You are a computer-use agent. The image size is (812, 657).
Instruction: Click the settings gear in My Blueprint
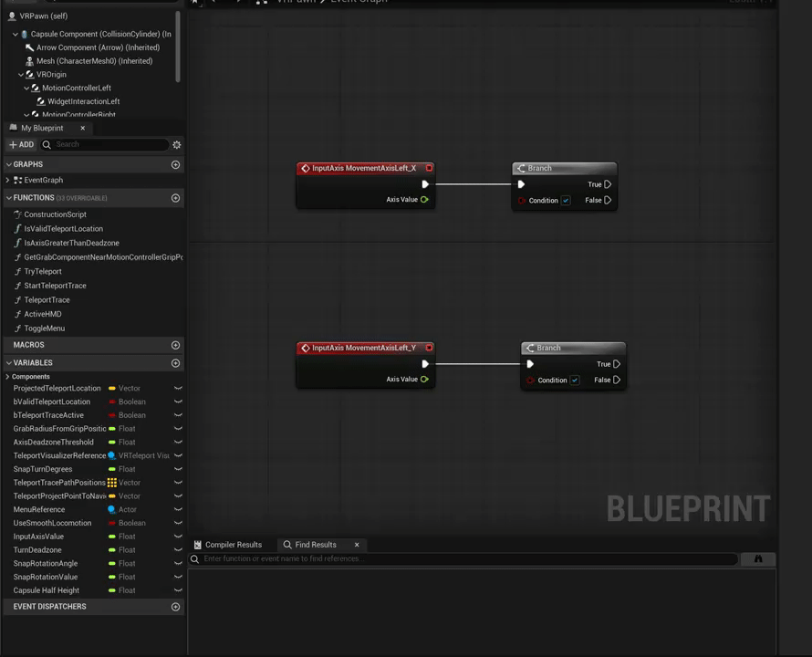pos(177,144)
